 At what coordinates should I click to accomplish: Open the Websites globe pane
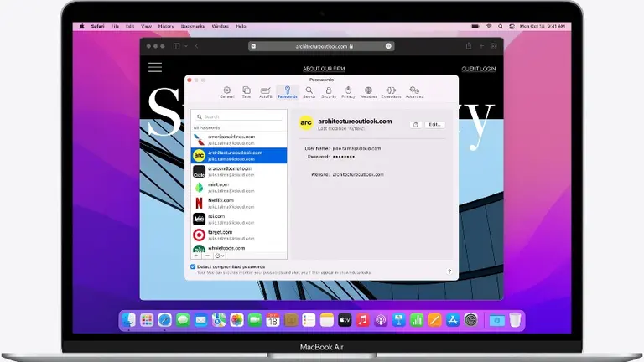point(368,92)
